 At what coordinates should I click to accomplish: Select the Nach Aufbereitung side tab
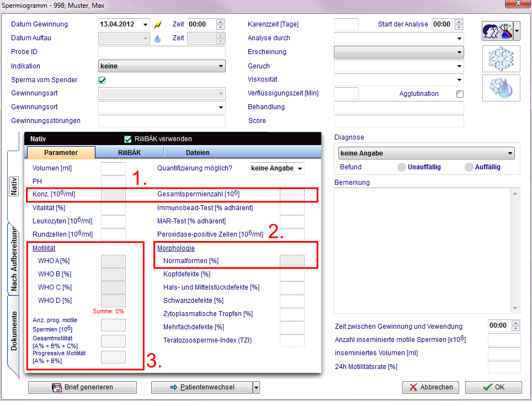[x=14, y=259]
